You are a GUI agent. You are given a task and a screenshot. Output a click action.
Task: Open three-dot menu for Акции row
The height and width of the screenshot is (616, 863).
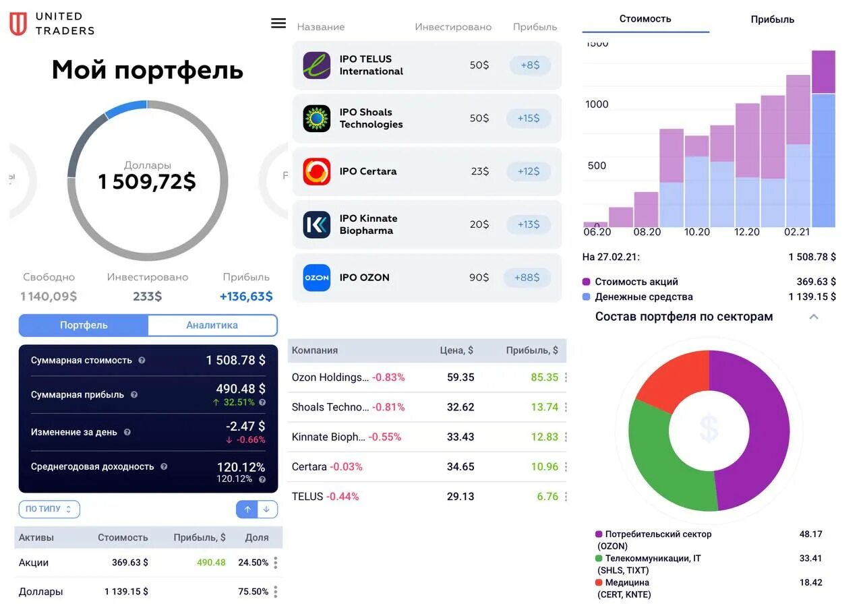click(275, 563)
